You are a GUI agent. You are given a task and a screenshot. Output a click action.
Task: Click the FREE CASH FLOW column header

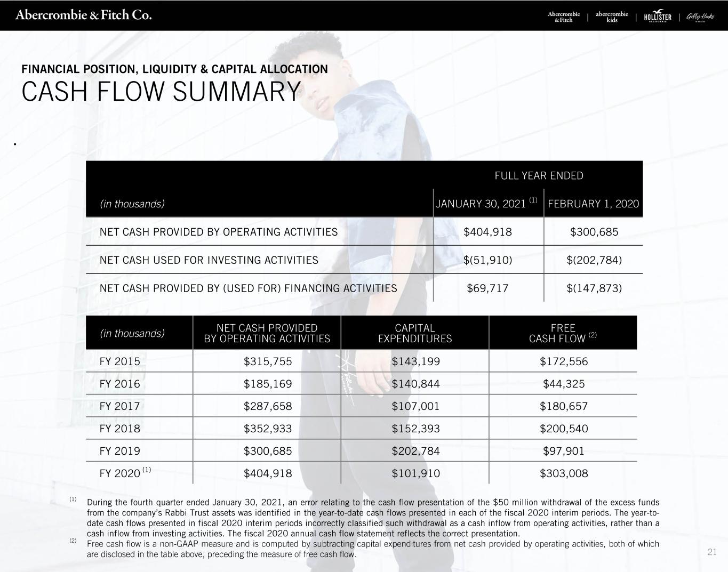(563, 333)
